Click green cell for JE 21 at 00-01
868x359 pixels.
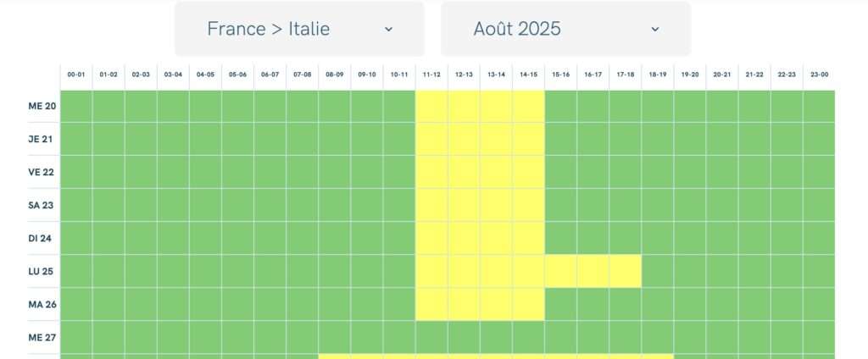tap(75, 139)
